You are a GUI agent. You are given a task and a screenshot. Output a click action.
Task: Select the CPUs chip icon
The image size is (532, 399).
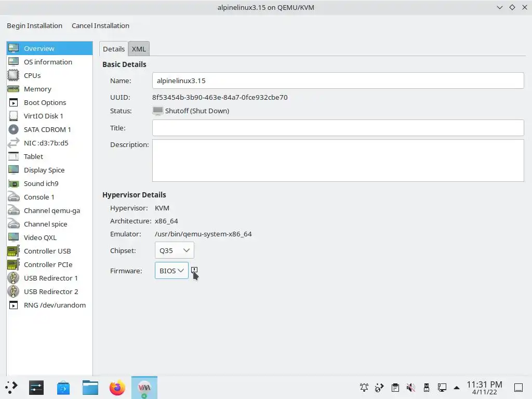[x=14, y=75]
